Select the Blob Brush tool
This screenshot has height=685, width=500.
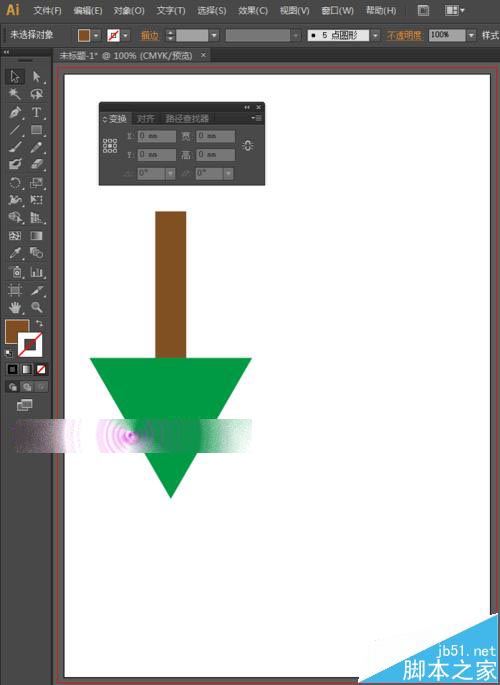click(x=15, y=164)
